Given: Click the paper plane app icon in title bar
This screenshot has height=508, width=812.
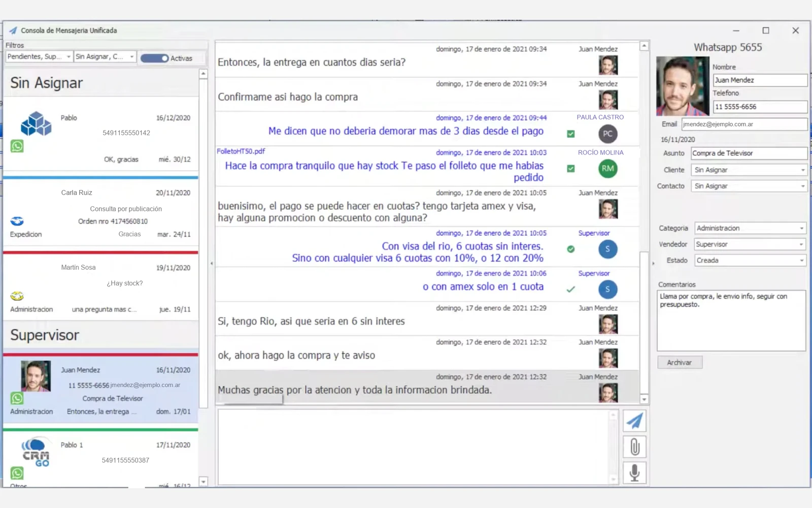Looking at the screenshot, I should coord(13,30).
